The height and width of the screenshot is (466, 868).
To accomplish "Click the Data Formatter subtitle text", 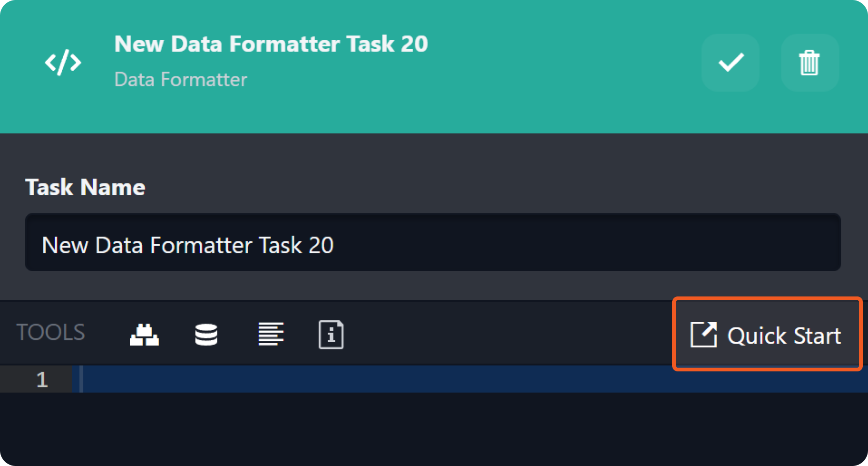I will (180, 80).
